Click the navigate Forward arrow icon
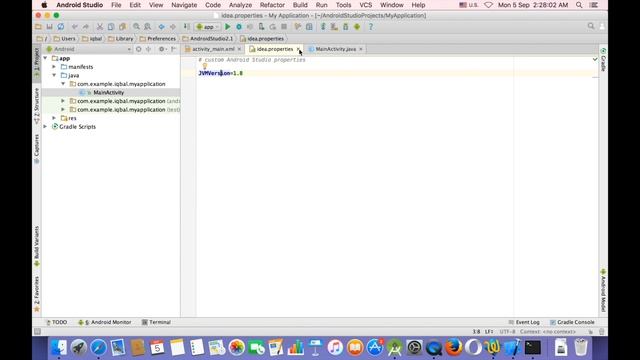Viewport: 640px width, 360px height. (173, 27)
